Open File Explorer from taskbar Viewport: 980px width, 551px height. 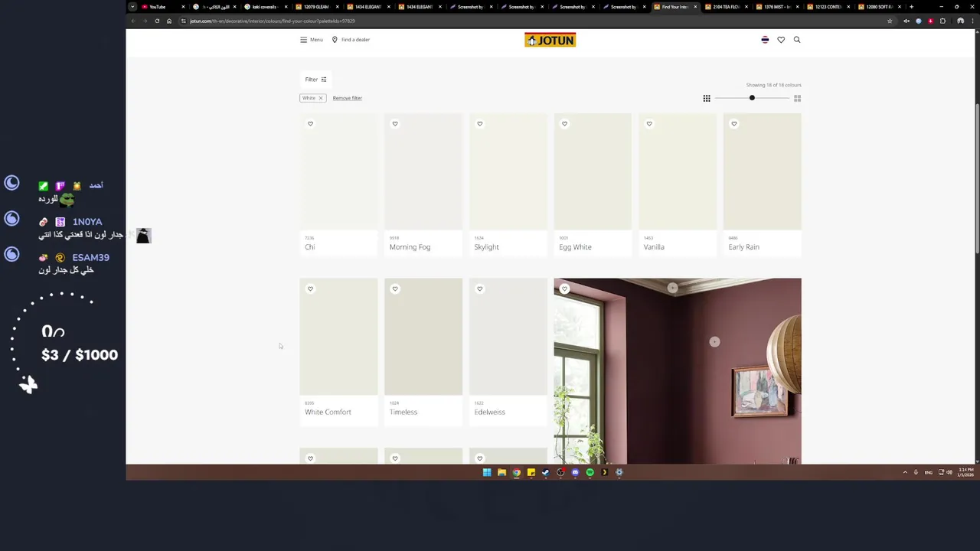[501, 472]
